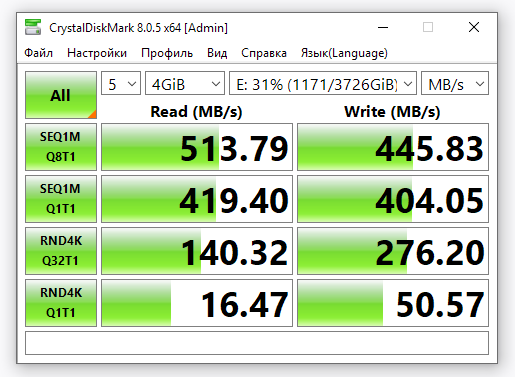The width and height of the screenshot is (515, 377).
Task: Run the SEQ1M Q1T1 test
Action: coord(61,199)
